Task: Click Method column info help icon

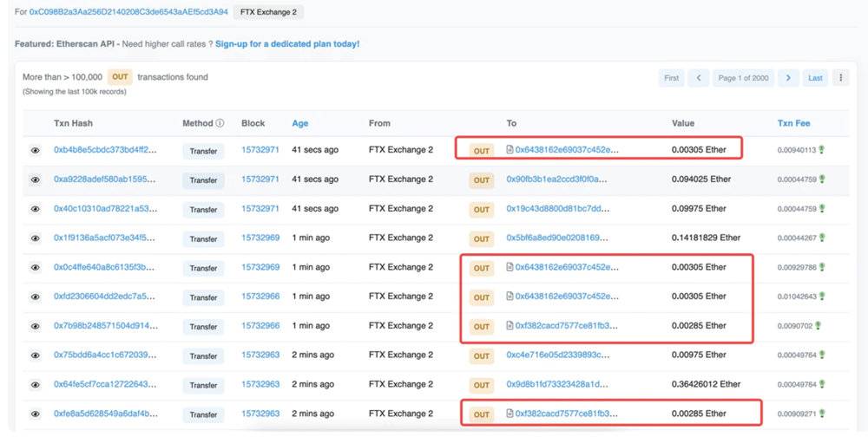Action: tap(220, 123)
